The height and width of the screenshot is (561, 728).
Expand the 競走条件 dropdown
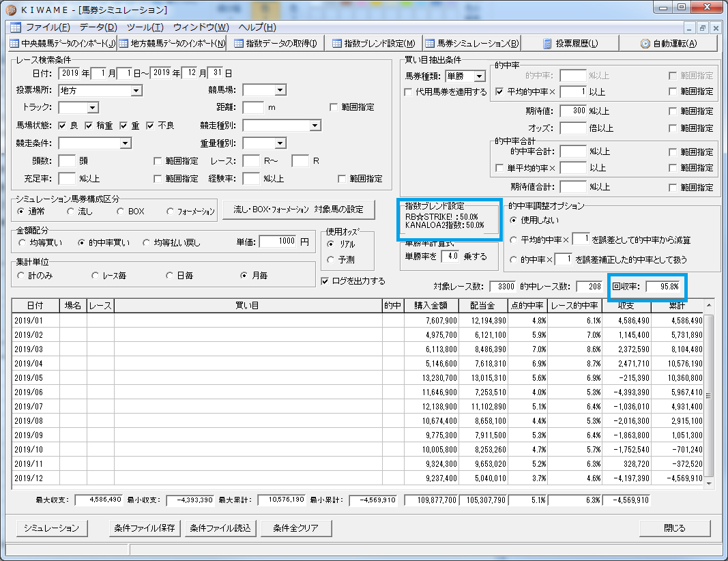point(126,143)
